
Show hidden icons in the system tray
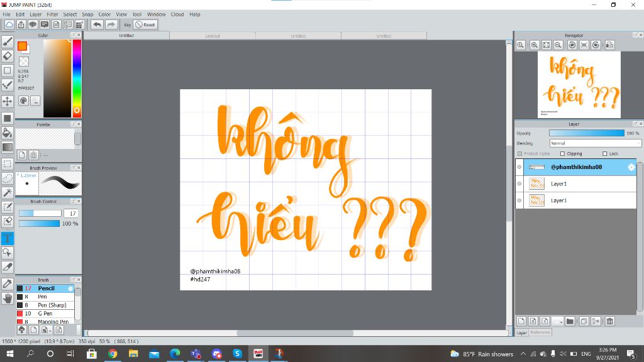coord(523,354)
